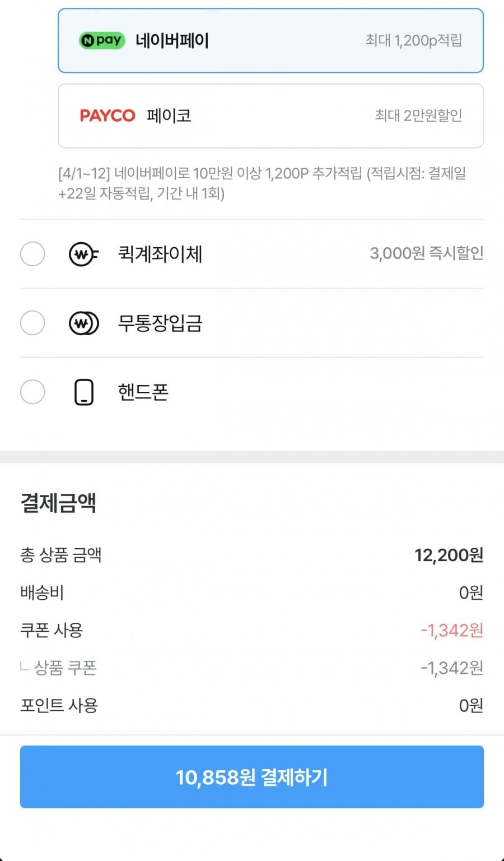Click the red PAYCO logo

[x=108, y=115]
